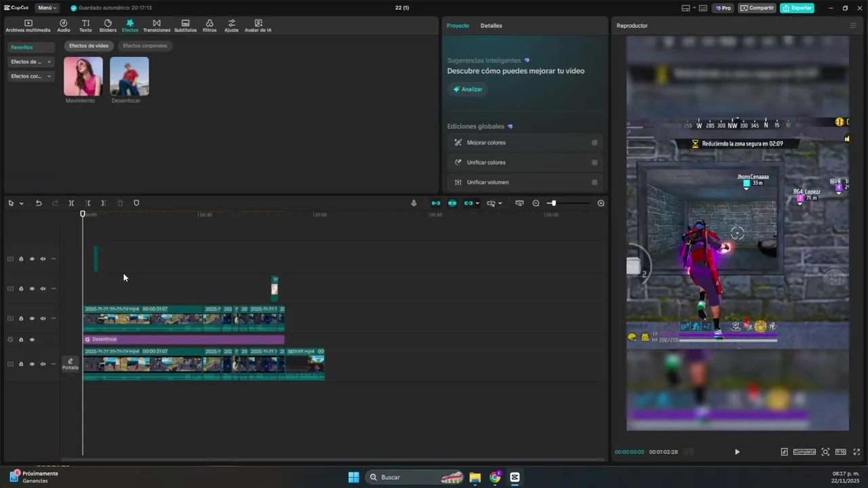Open the Subtítulos tab
Viewport: 868px width, 488px height.
tap(185, 26)
